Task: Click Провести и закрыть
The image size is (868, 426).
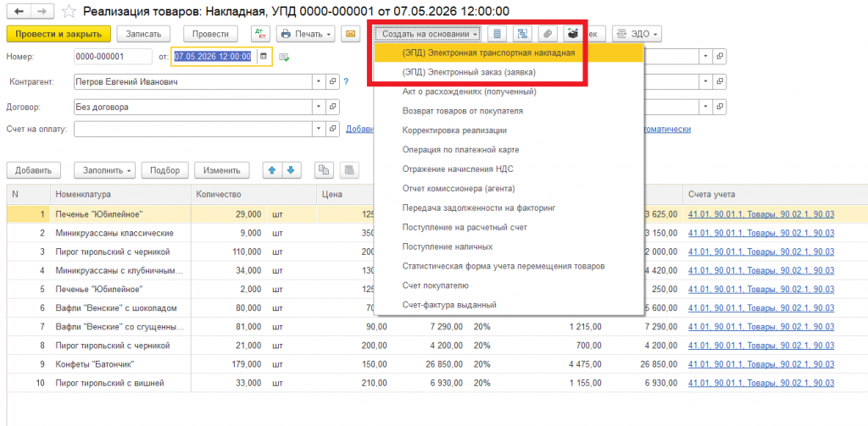Action: tap(58, 34)
